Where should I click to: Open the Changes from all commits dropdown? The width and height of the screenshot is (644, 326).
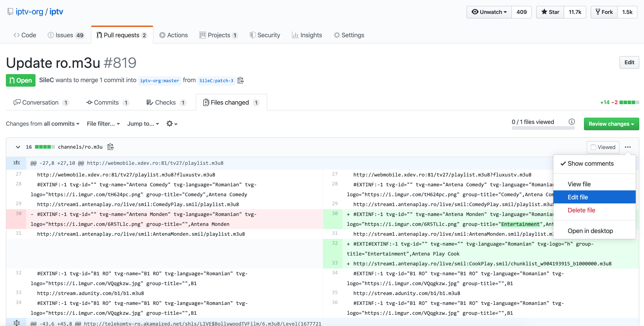pyautogui.click(x=43, y=123)
